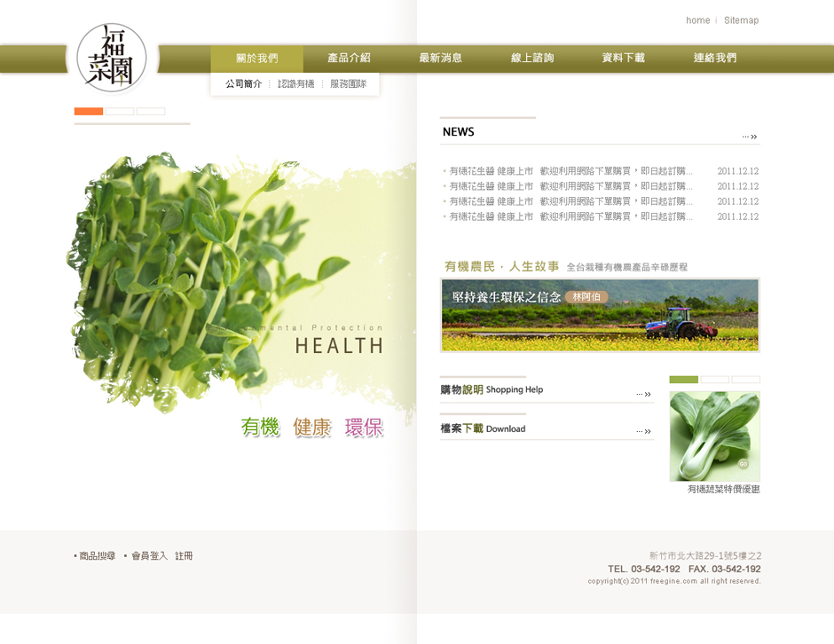The height and width of the screenshot is (644, 834).
Task: Open the Sitemap link
Action: point(741,20)
